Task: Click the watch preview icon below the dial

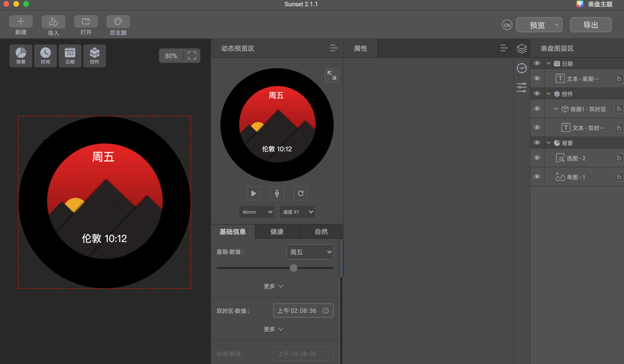Action: [x=277, y=193]
